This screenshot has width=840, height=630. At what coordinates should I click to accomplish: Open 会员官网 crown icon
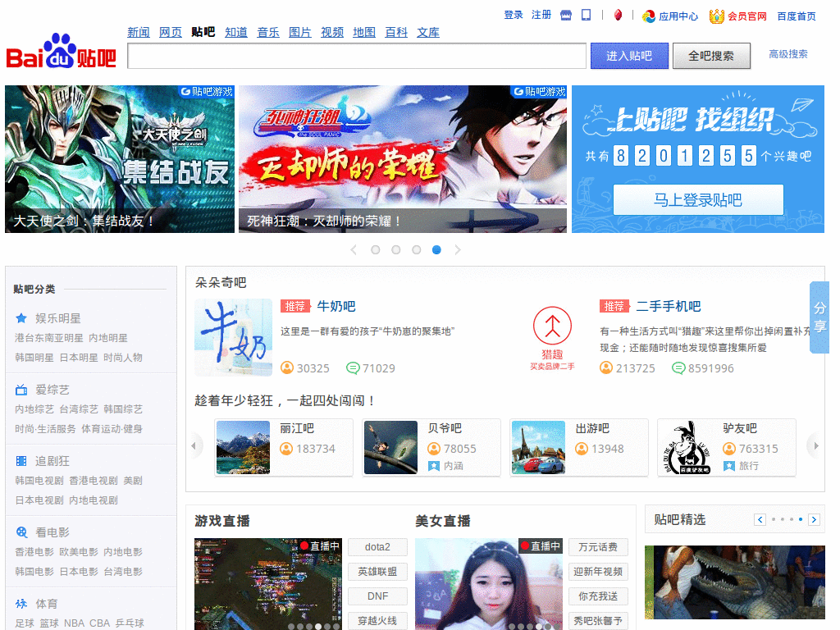click(x=716, y=16)
